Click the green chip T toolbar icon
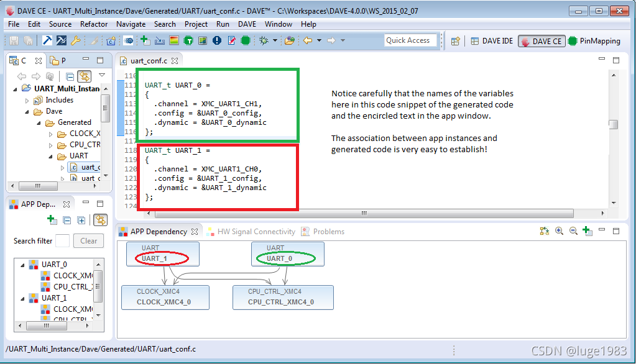 (188, 40)
